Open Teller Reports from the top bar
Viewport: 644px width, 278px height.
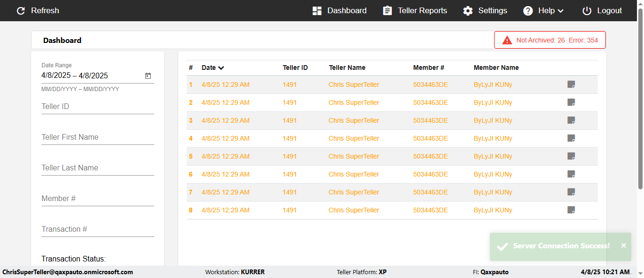415,11
